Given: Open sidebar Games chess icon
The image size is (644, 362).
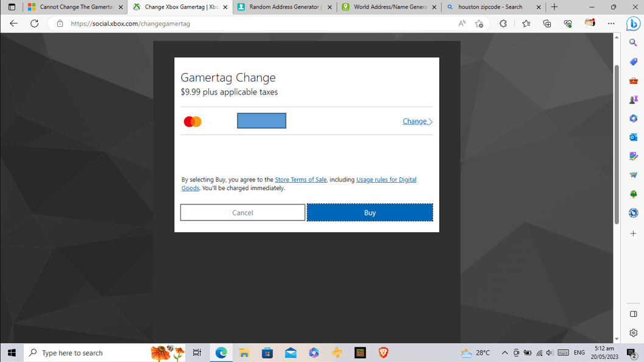Looking at the screenshot, I should [633, 99].
